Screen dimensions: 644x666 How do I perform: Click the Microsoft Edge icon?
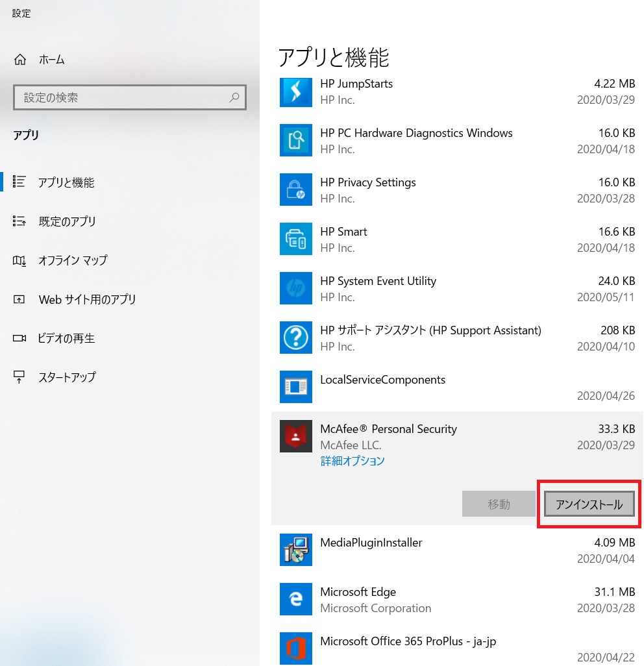[295, 599]
